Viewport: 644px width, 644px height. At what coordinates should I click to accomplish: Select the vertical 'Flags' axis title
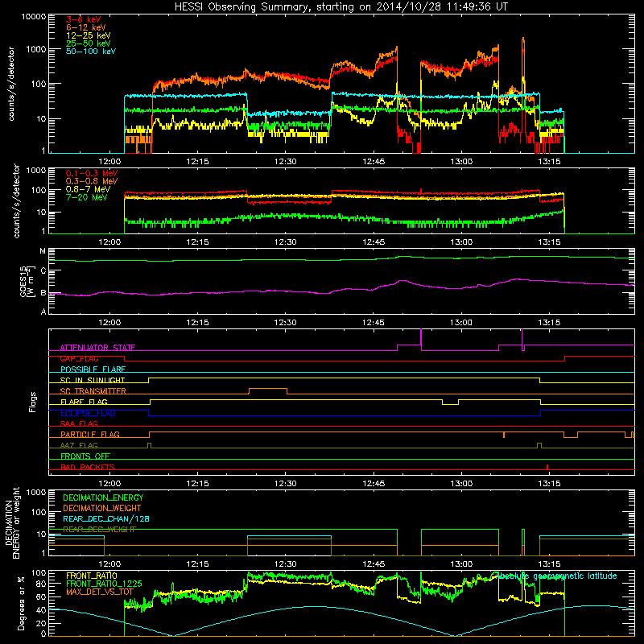click(x=32, y=402)
